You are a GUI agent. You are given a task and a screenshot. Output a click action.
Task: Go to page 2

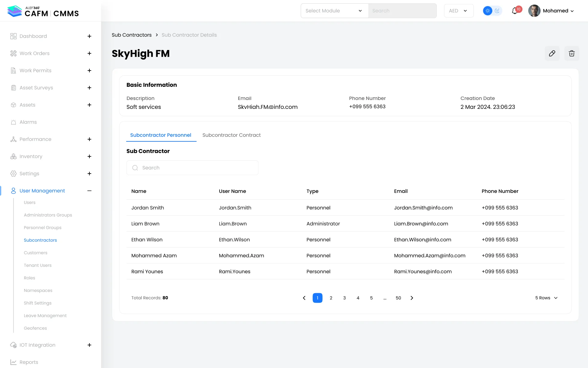pyautogui.click(x=331, y=298)
